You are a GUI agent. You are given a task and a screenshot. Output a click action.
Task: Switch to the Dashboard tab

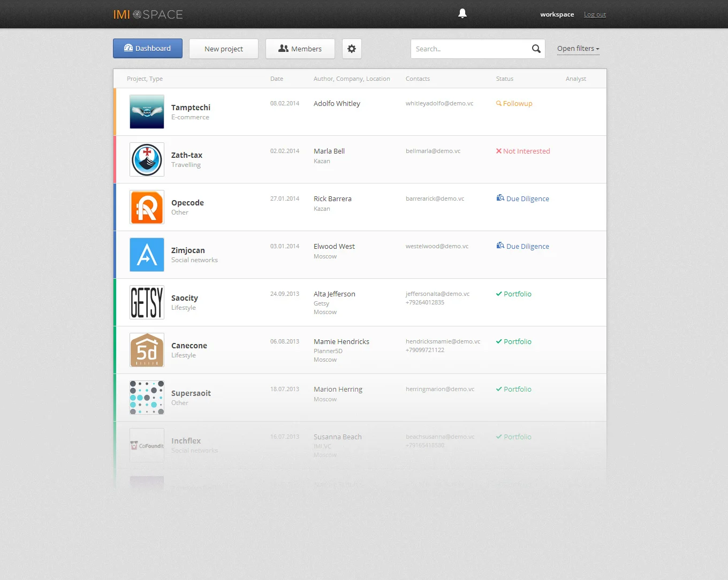point(147,48)
